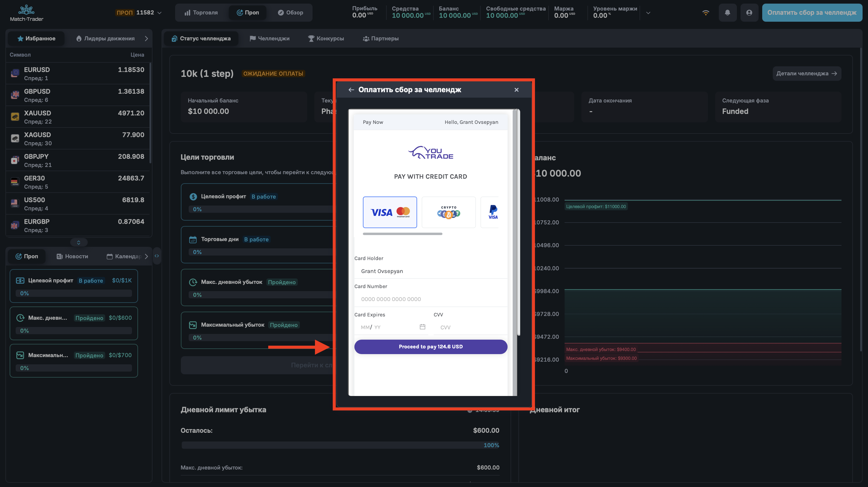The width and height of the screenshot is (868, 487).
Task: Click the Match-Trader logo
Action: 26,13
